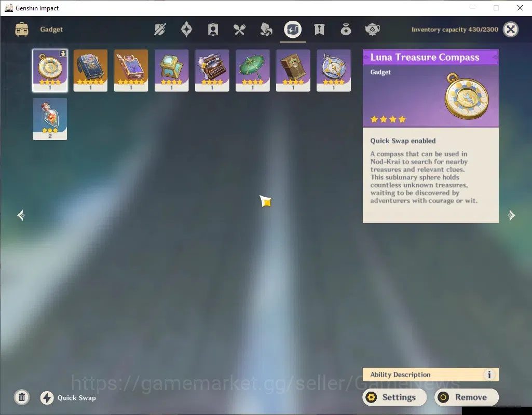The height and width of the screenshot is (415, 532).
Task: Click the Luna Treasure Compass title
Action: (x=425, y=57)
